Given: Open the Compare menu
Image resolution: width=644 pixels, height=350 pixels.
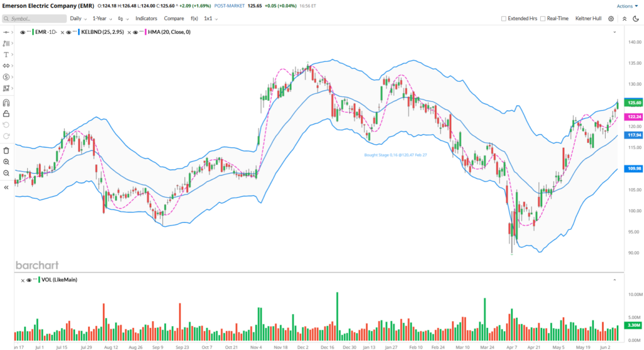Looking at the screenshot, I should tap(174, 19).
